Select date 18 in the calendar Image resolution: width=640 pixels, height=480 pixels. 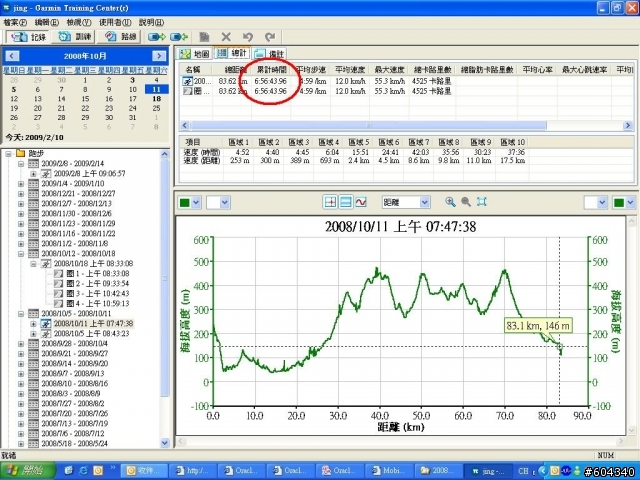click(156, 99)
